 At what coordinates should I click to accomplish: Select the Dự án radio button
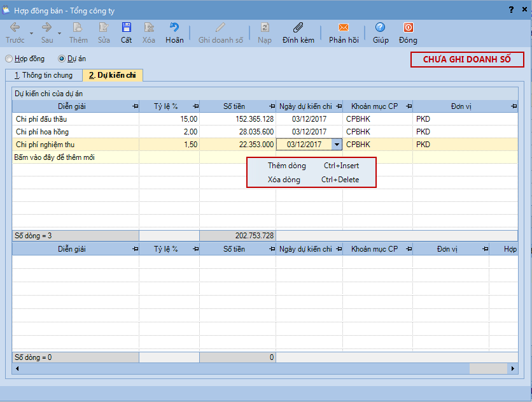click(x=62, y=59)
